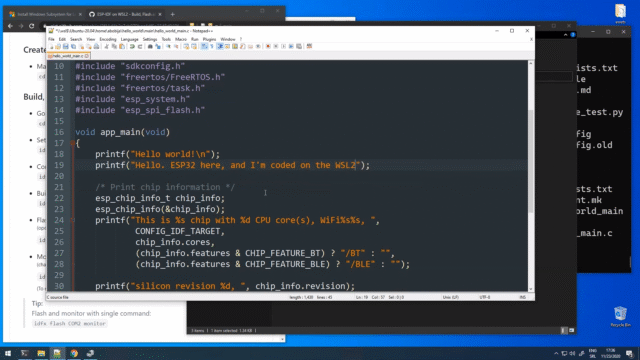Open the Function List panel icon
The height and width of the screenshot is (360, 640).
(242, 47)
